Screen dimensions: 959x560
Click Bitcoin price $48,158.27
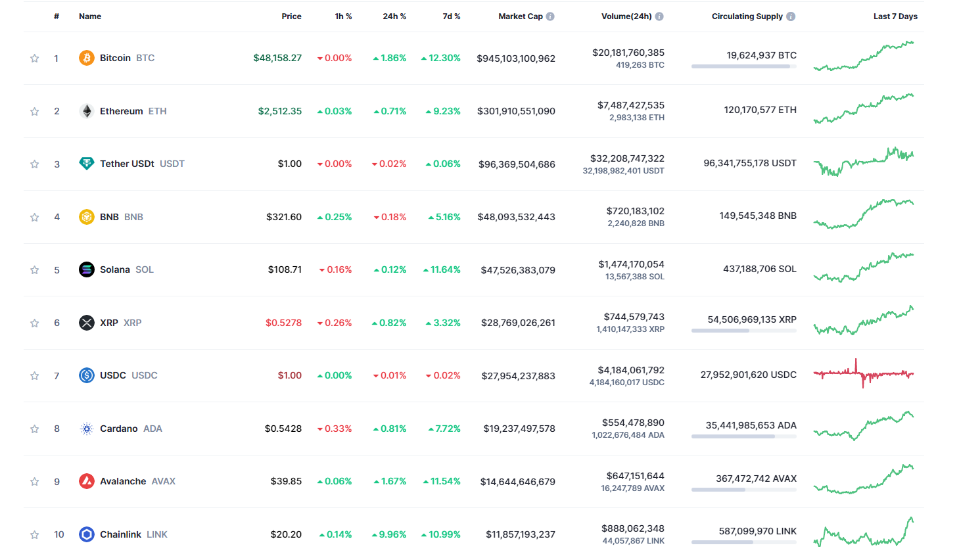pyautogui.click(x=277, y=58)
